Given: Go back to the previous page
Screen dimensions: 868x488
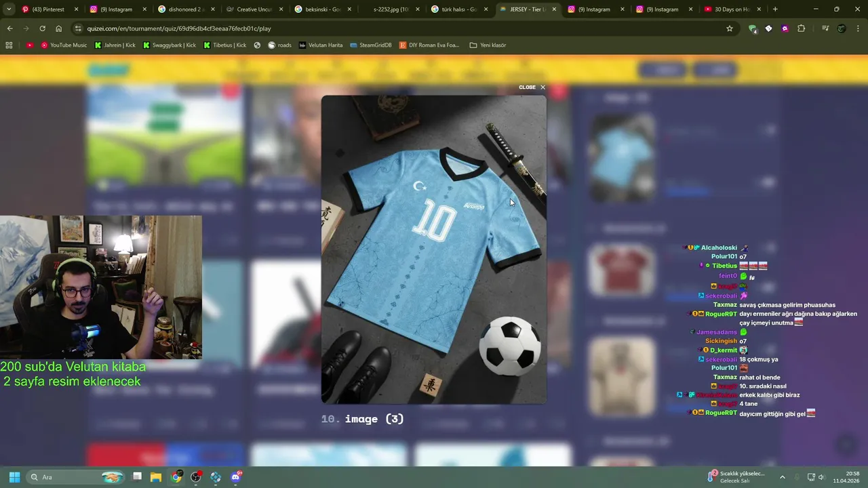Looking at the screenshot, I should tap(9, 28).
